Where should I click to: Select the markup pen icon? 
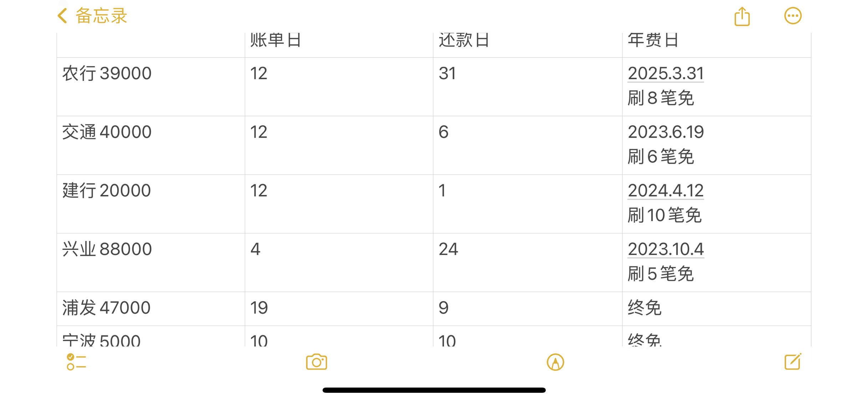click(x=555, y=362)
